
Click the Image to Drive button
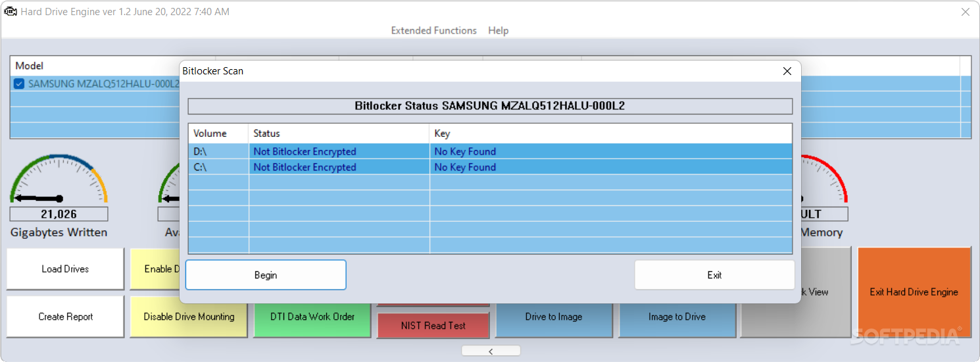point(677,317)
